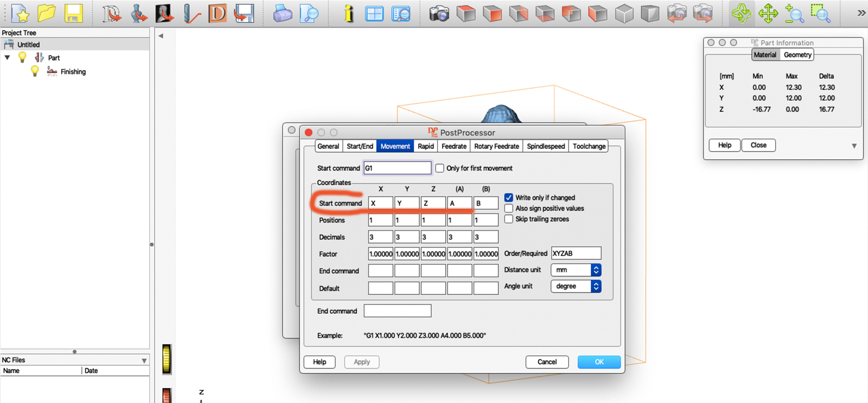Collapse the Part tree node
868x403 pixels.
tap(7, 58)
